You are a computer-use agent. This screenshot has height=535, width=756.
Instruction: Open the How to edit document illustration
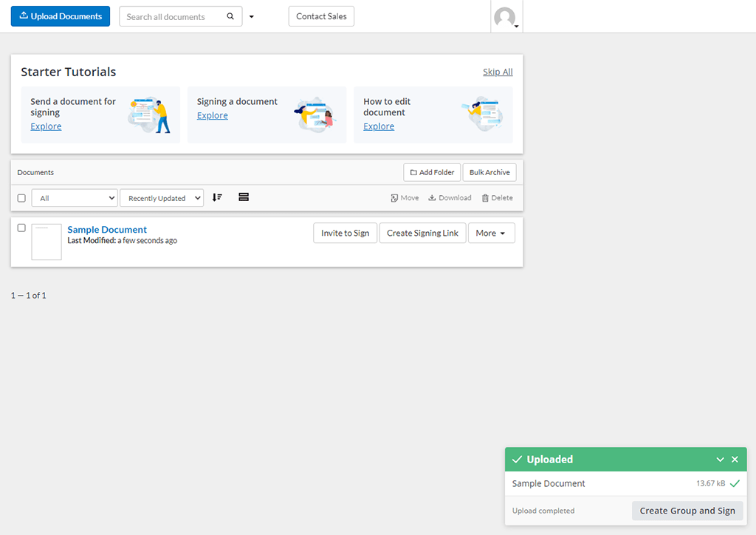[x=482, y=114]
